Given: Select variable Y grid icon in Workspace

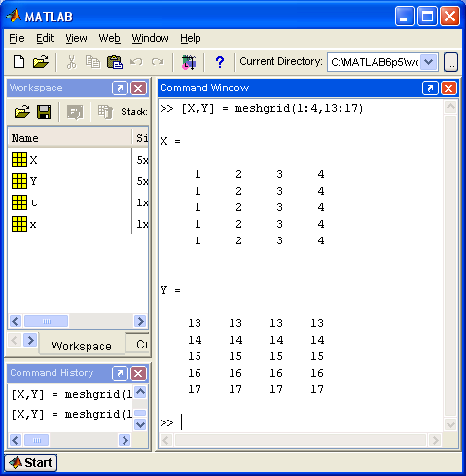Looking at the screenshot, I should click(19, 181).
